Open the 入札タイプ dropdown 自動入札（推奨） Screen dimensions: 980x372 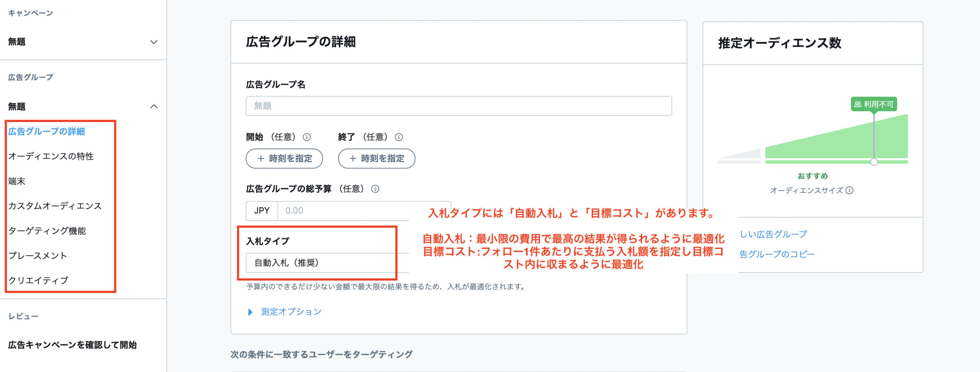pos(325,263)
